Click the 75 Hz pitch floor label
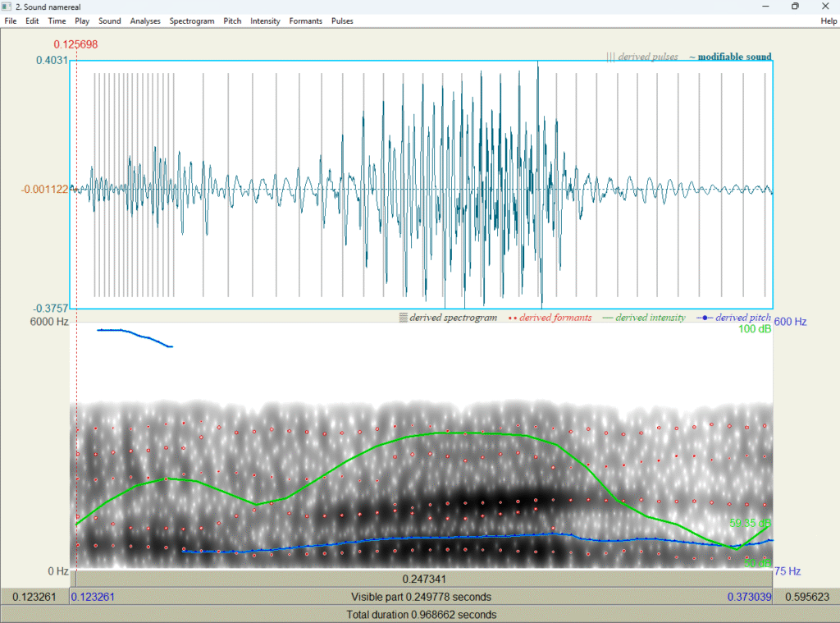The image size is (840, 623). coord(787,571)
